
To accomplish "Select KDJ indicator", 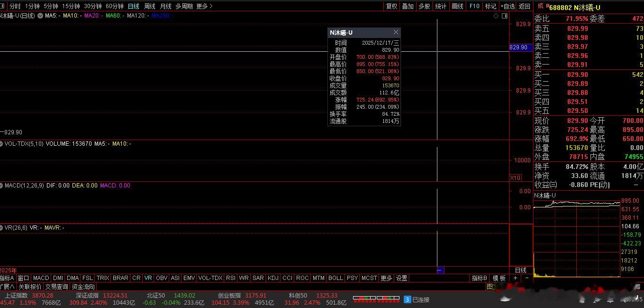I will point(273,278).
